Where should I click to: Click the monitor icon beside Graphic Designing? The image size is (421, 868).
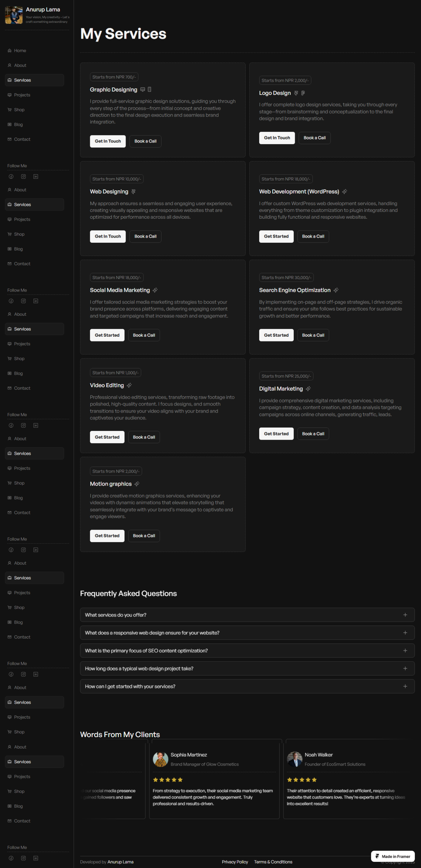(x=142, y=89)
